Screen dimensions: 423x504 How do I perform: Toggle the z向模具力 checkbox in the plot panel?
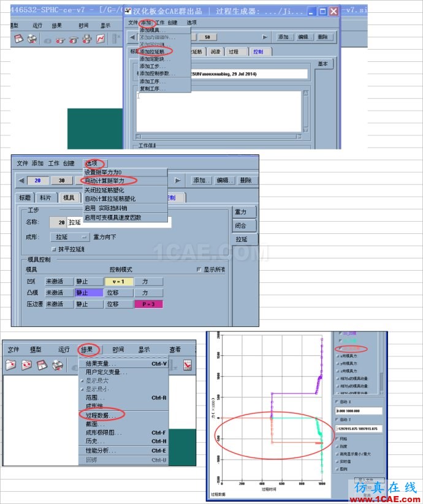[337, 371]
